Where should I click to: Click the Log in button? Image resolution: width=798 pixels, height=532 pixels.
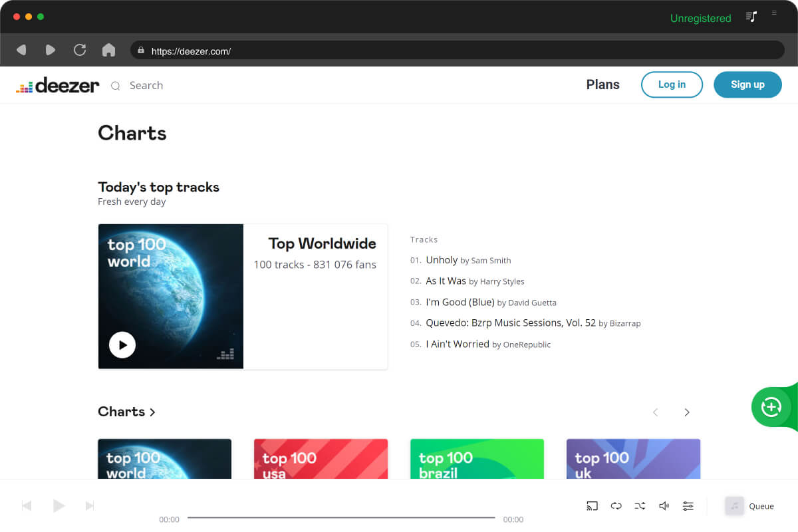[672, 84]
